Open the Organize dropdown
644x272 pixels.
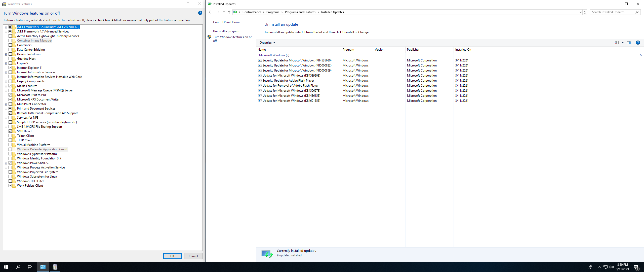coord(267,43)
